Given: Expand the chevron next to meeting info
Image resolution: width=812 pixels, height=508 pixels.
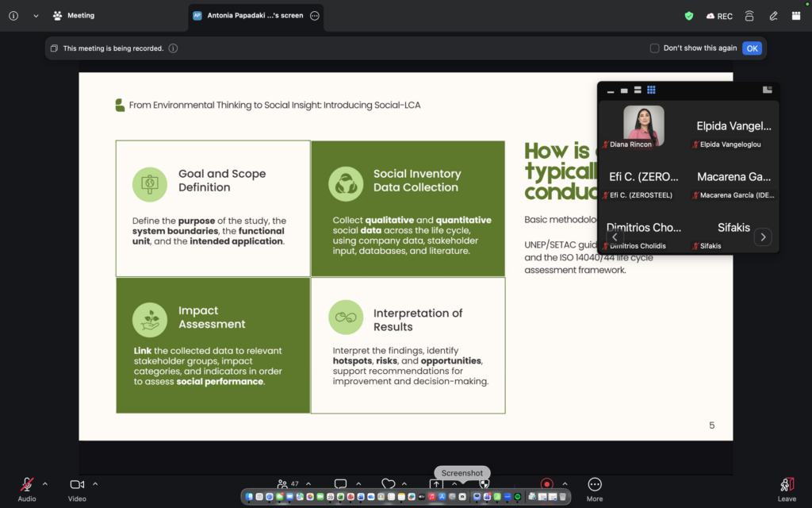Looking at the screenshot, I should [36, 16].
